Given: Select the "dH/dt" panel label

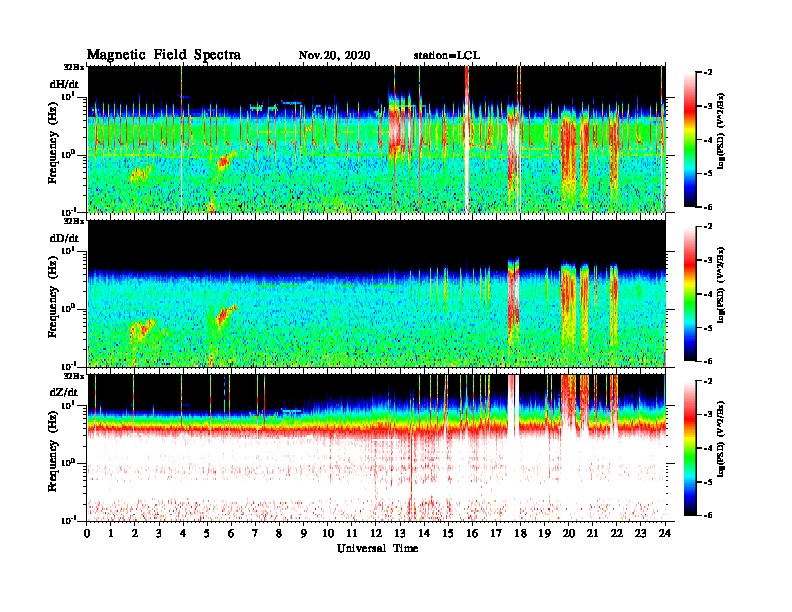Looking at the screenshot, I should click(x=64, y=84).
